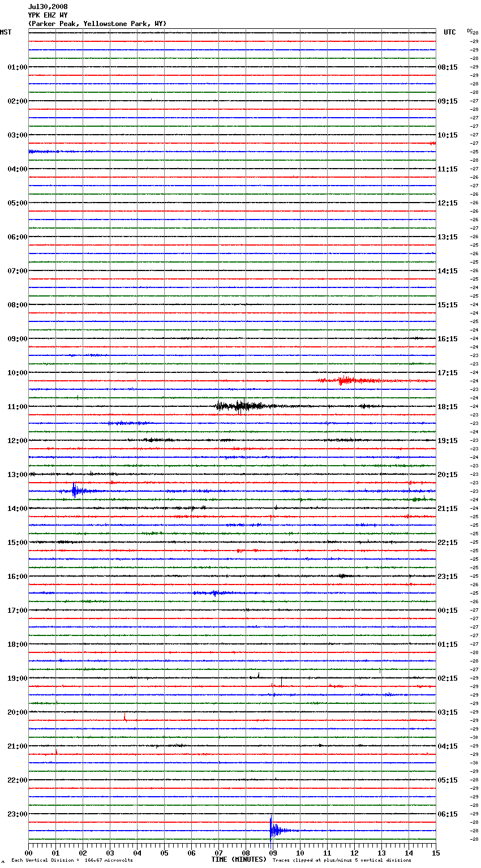Select the '10:00' MST time label

[x=18, y=373]
